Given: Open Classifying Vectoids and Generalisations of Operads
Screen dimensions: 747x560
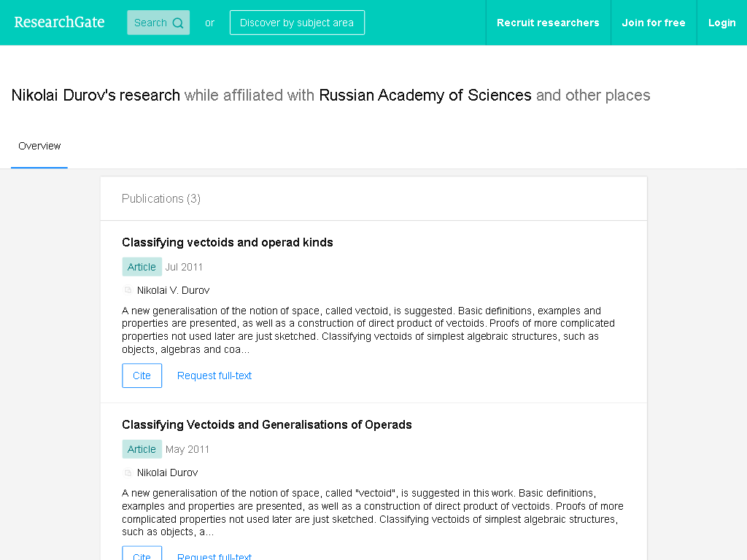Looking at the screenshot, I should [267, 425].
